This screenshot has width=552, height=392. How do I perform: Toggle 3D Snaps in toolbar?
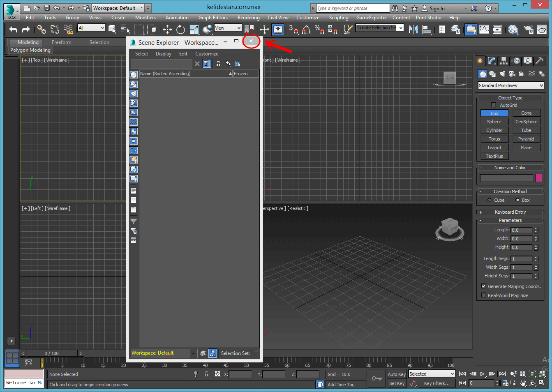[x=293, y=29]
